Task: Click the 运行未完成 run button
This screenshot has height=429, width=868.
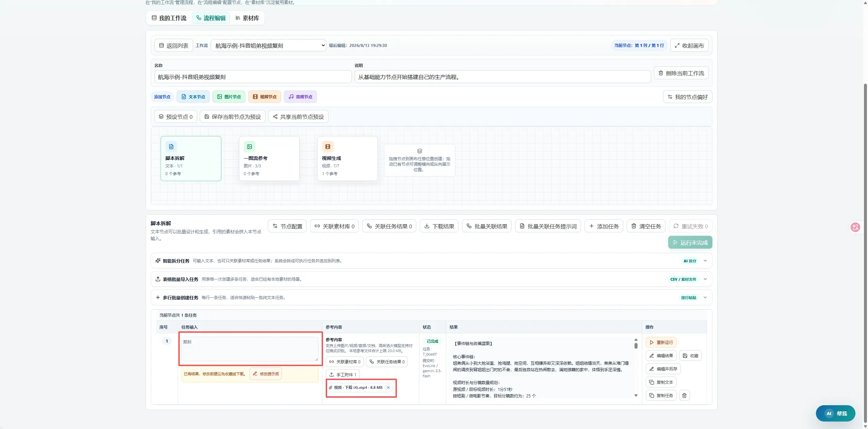Action: coord(690,243)
